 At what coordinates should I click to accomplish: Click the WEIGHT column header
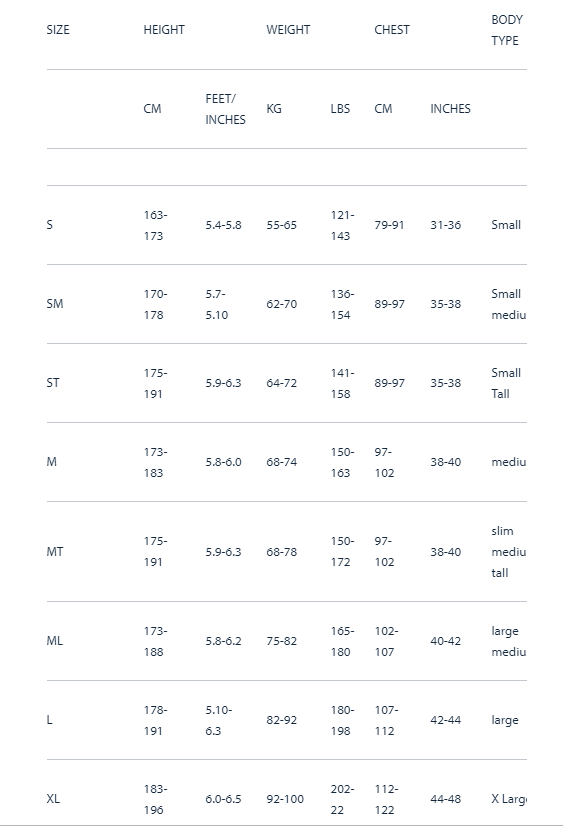coord(288,30)
